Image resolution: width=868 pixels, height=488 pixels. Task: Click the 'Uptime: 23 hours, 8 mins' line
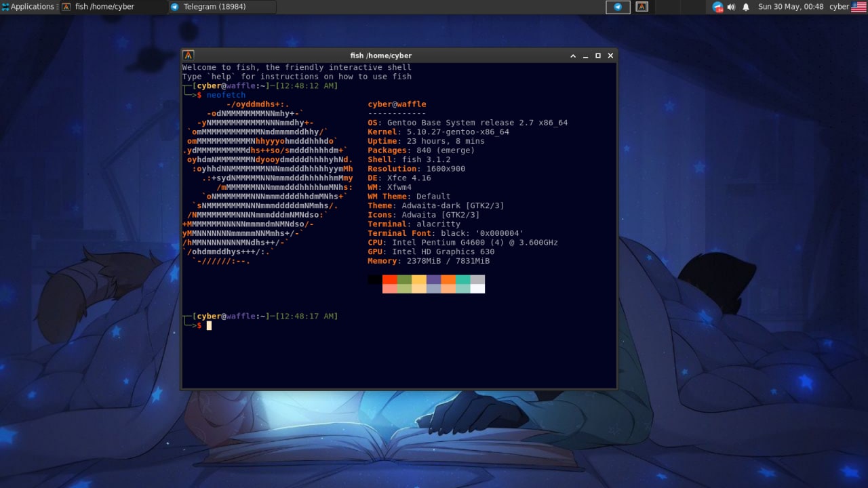tap(426, 141)
